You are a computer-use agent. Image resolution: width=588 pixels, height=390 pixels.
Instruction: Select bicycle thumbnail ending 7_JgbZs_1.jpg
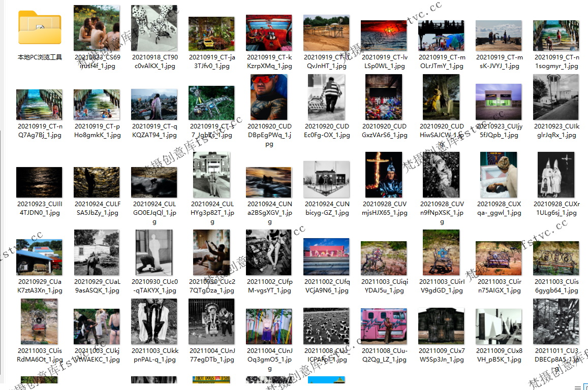click(x=211, y=103)
